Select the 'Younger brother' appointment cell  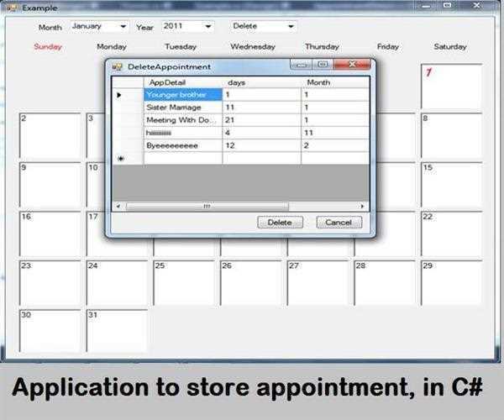(x=183, y=95)
